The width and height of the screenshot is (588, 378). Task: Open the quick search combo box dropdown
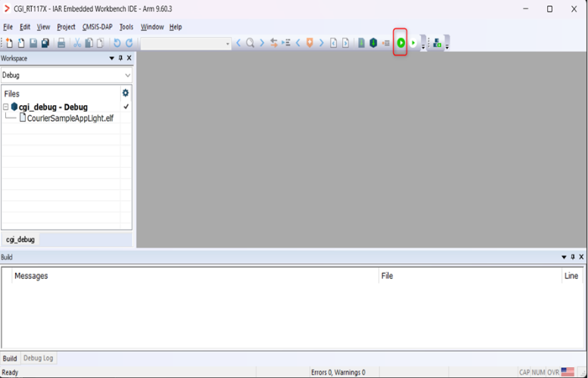(x=227, y=44)
